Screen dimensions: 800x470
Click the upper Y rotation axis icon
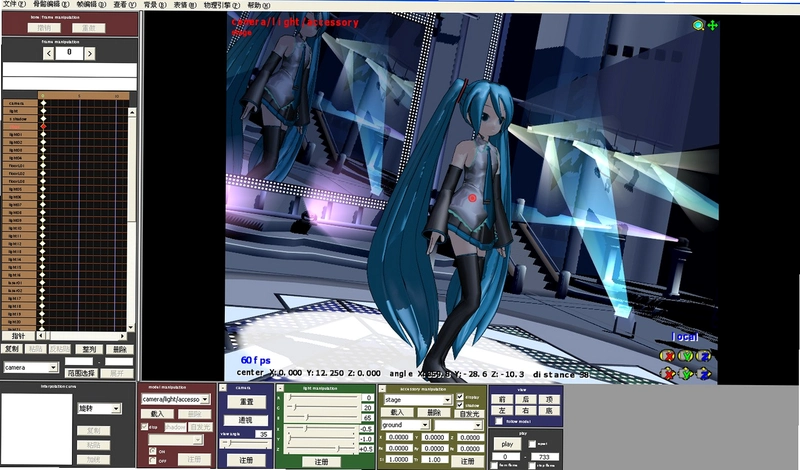(685, 356)
